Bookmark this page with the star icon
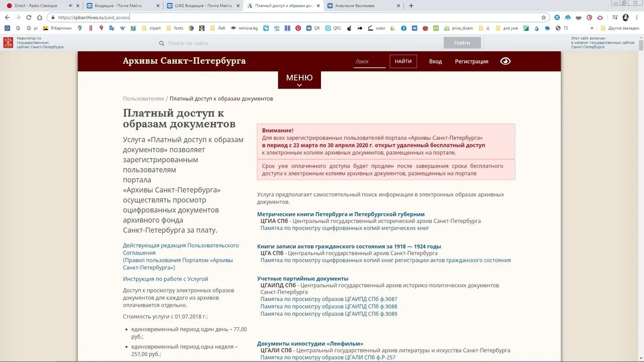 point(543,17)
